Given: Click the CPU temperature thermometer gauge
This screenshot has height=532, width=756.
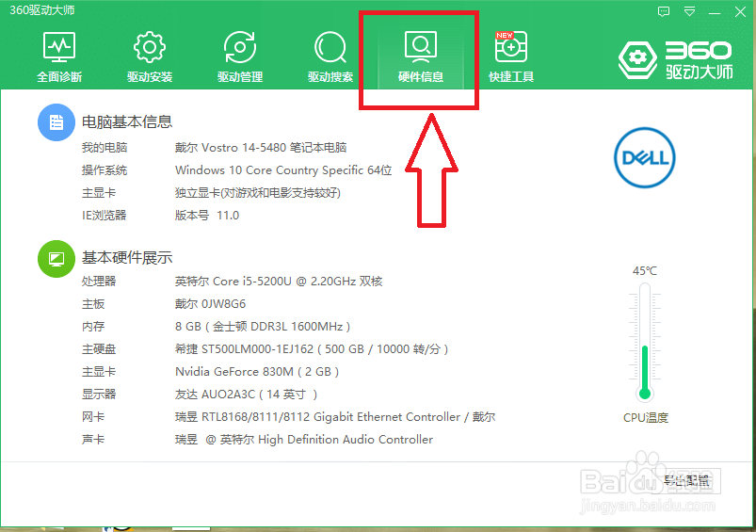Looking at the screenshot, I should (x=645, y=342).
